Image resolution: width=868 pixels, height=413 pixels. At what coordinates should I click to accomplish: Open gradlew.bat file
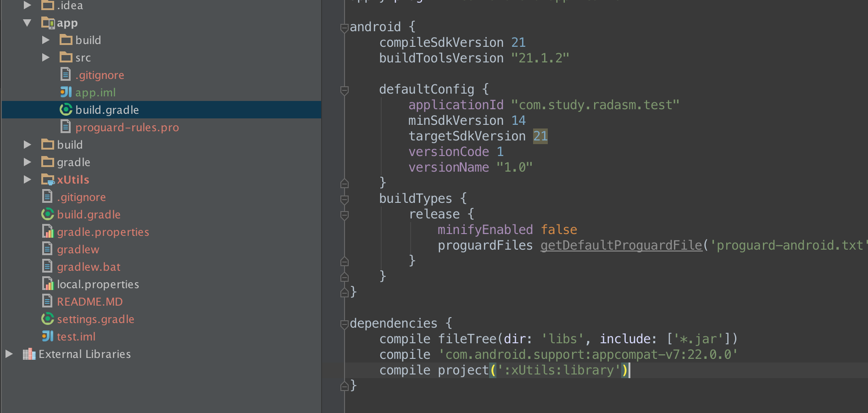pyautogui.click(x=89, y=267)
